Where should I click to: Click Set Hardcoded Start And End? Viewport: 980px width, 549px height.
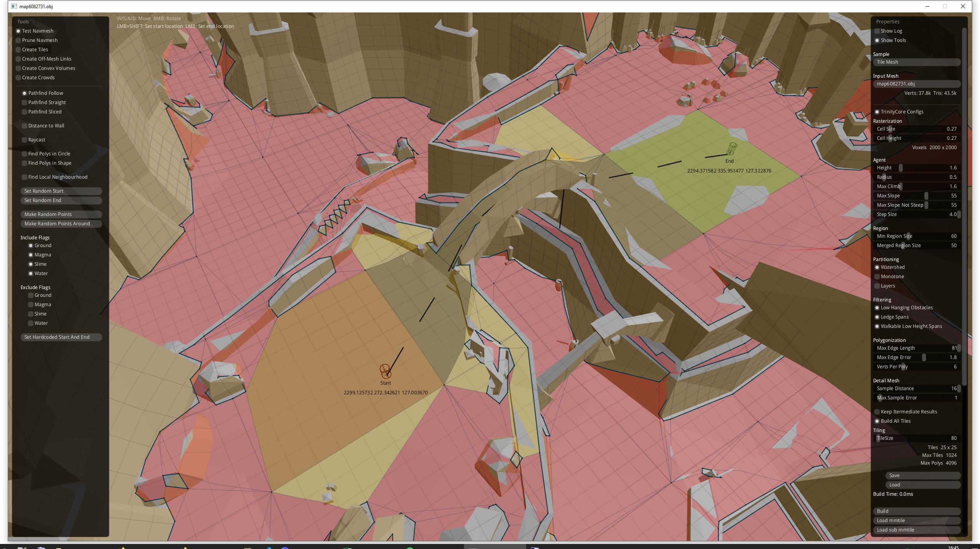pyautogui.click(x=61, y=337)
